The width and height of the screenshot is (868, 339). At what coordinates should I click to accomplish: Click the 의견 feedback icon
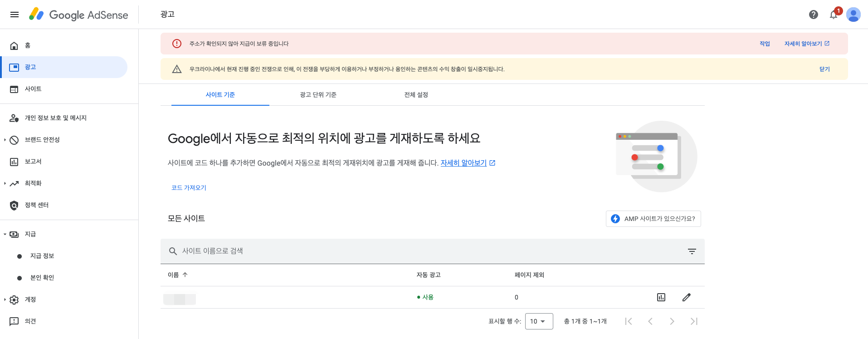[x=14, y=321]
